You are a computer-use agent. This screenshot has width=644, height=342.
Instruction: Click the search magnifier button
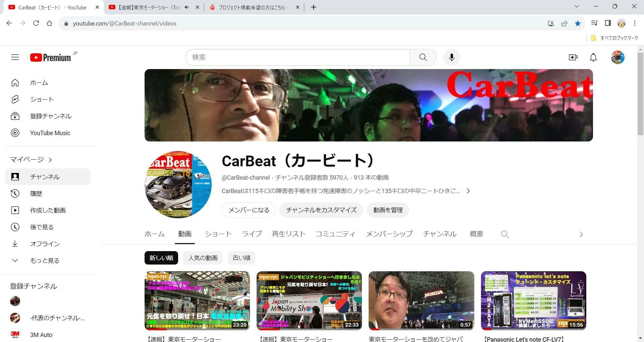(x=423, y=57)
